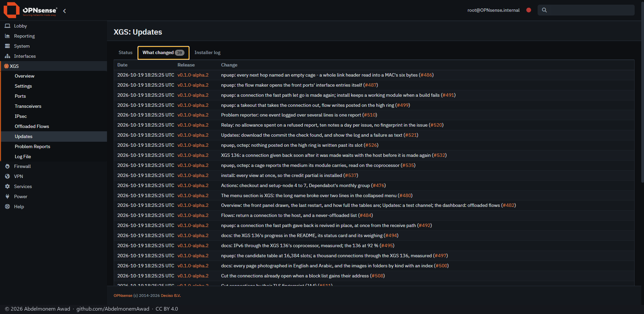Click the Reporting chart icon
Image resolution: width=644 pixels, height=314 pixels.
click(7, 36)
